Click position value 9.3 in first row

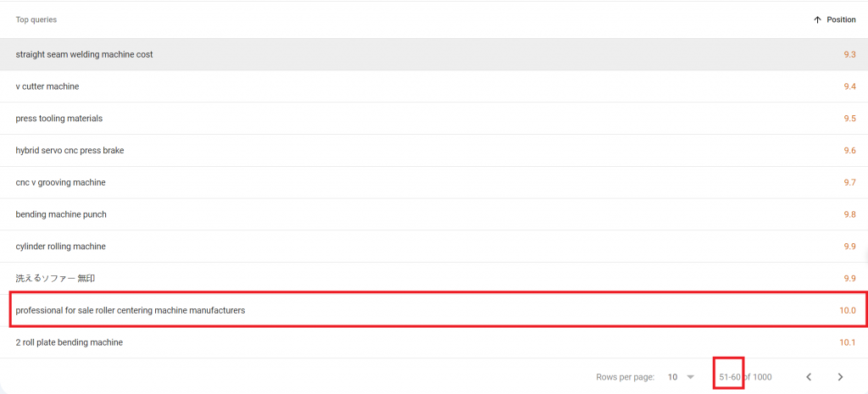(849, 54)
